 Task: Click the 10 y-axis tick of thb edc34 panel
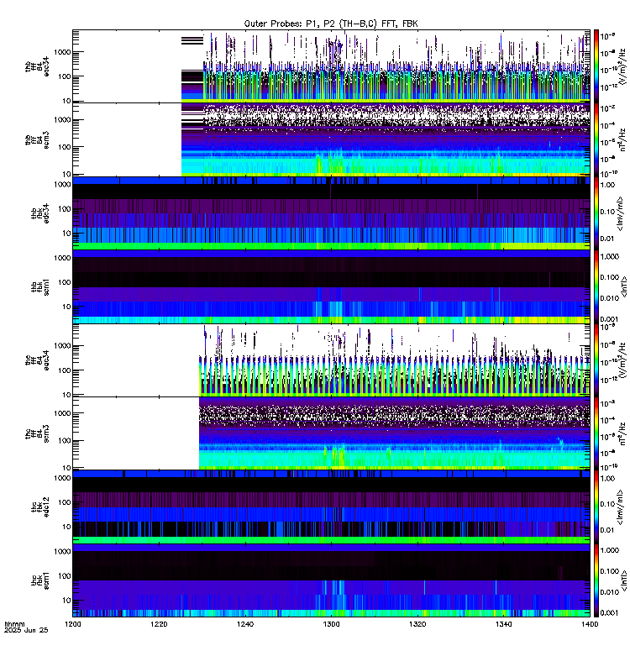click(x=67, y=234)
